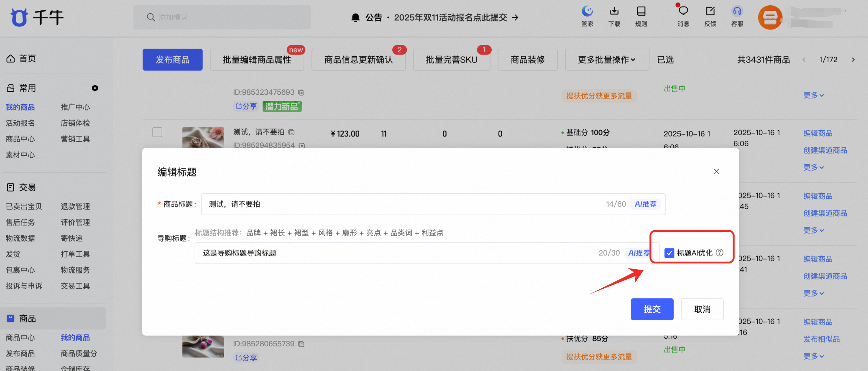The height and width of the screenshot is (371, 868).
Task: Expand 更多 under second 创建渠道商品 link
Action: point(813,230)
